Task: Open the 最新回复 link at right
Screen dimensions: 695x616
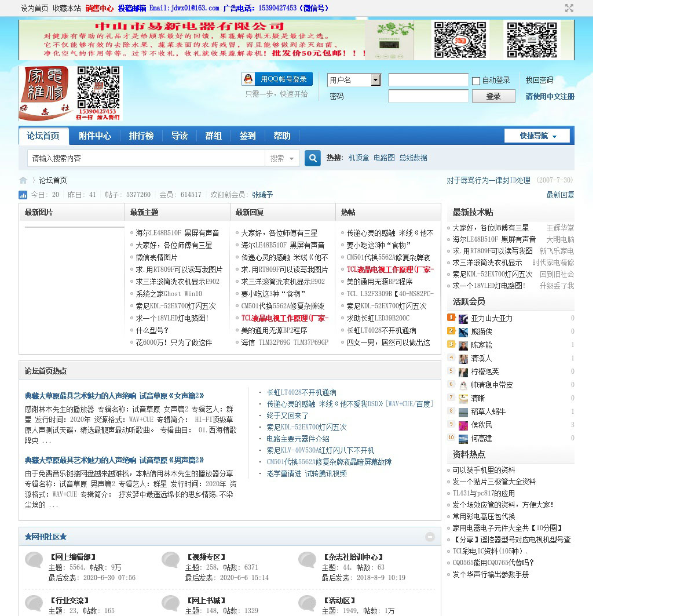Action: 560,195
